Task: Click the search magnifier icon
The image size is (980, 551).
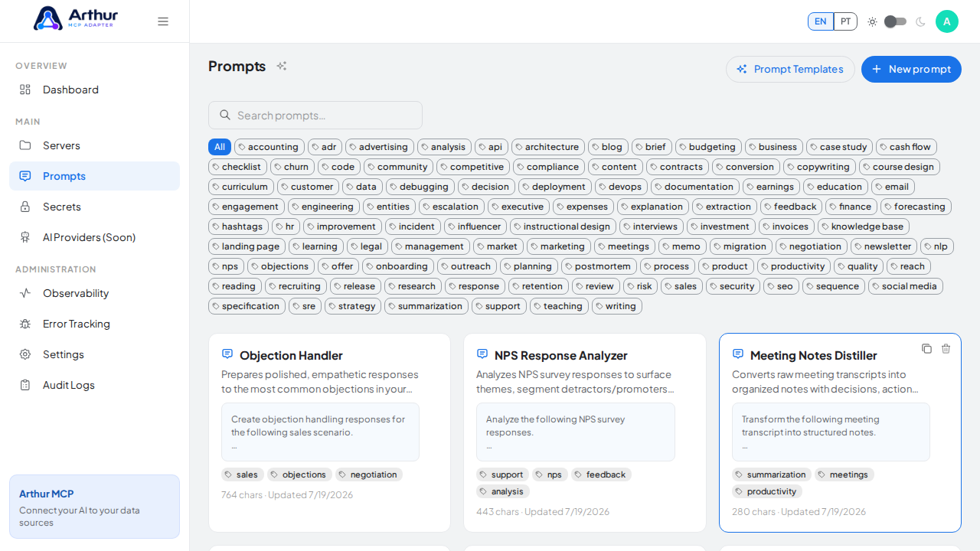Action: (x=225, y=115)
